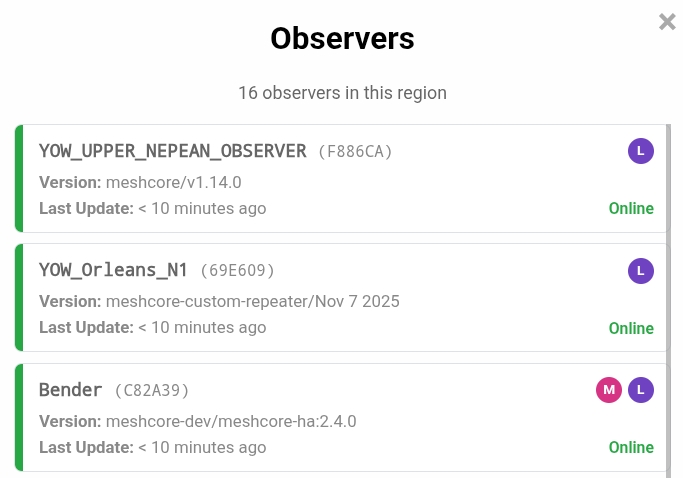Close the Observers dialog

coord(667,22)
